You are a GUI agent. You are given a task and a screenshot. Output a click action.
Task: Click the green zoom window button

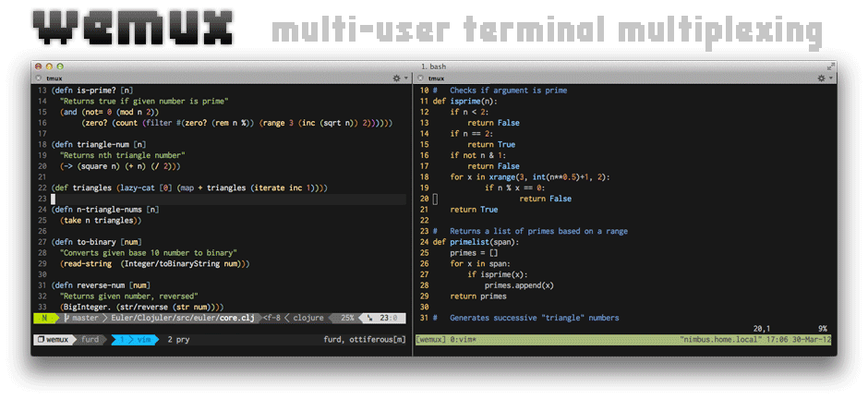[x=60, y=66]
